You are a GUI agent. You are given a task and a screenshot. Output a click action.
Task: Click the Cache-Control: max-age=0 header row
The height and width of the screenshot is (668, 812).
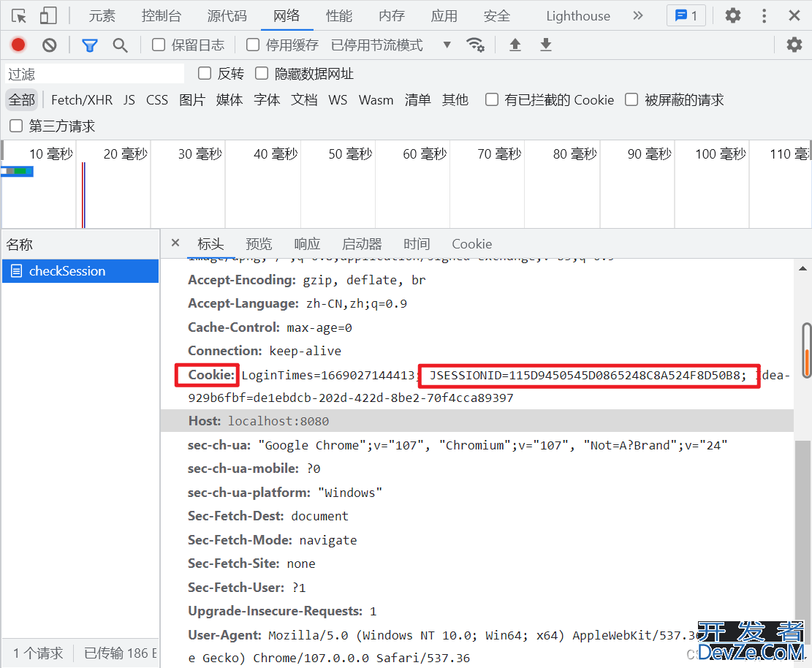pyautogui.click(x=477, y=327)
